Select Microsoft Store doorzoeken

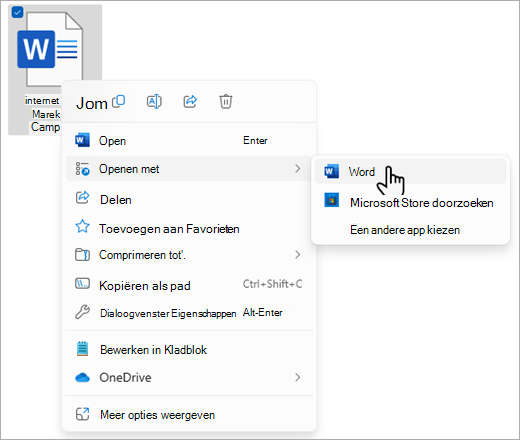pos(410,202)
